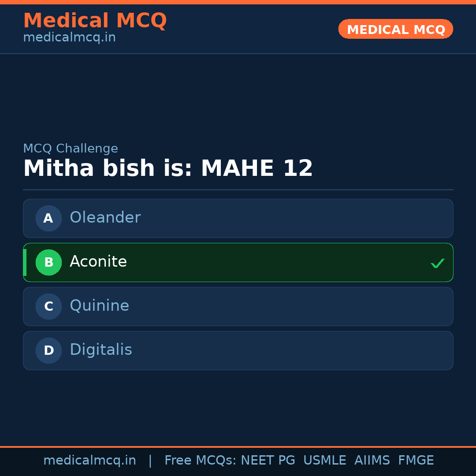Click the orange MEDICAL MCQ badge
476x476 pixels.
[x=395, y=29]
